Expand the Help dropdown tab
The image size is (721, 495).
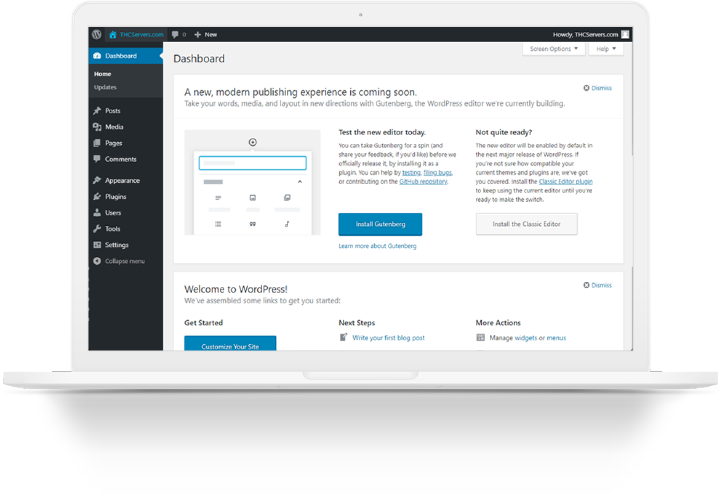pyautogui.click(x=606, y=49)
